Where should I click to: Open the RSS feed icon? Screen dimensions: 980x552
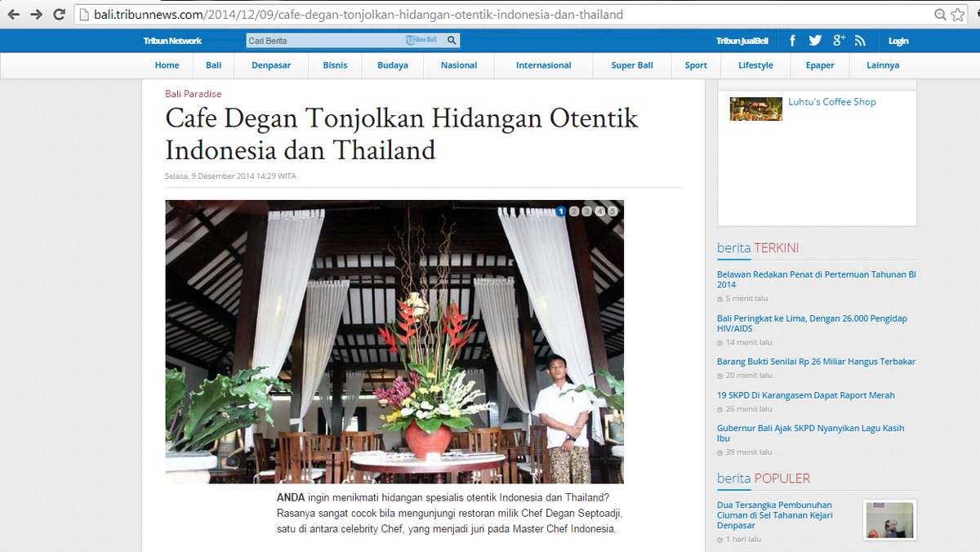[860, 41]
